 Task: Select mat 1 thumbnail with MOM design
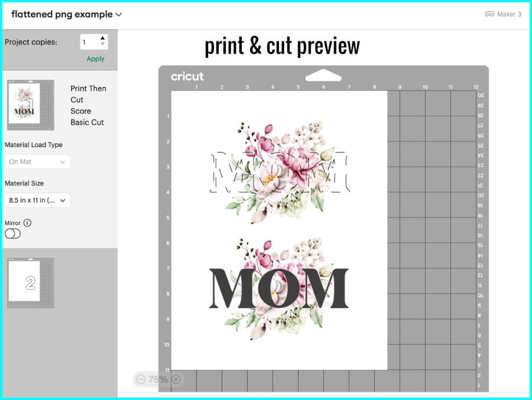click(31, 105)
